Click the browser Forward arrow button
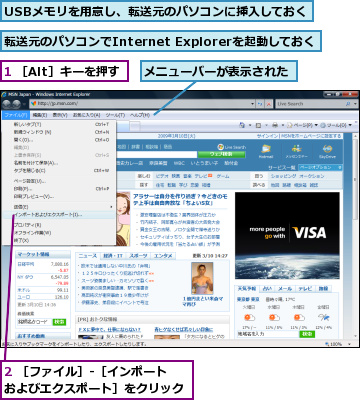Viewport: 360px width, 400px height. (16, 104)
